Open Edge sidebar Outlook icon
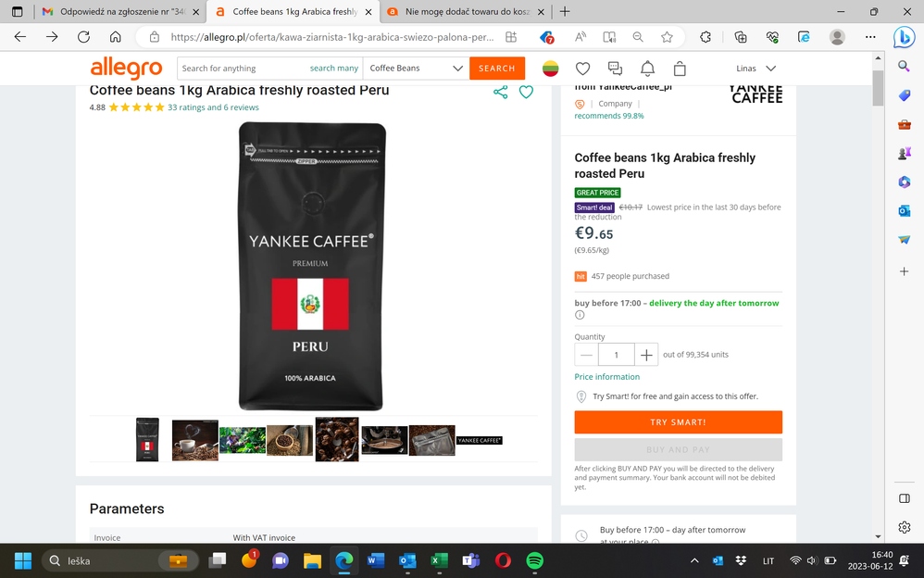924x578 pixels. pyautogui.click(x=904, y=210)
